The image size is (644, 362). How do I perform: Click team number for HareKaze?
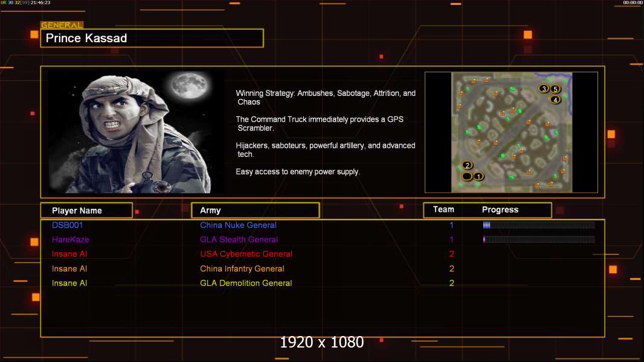point(451,240)
